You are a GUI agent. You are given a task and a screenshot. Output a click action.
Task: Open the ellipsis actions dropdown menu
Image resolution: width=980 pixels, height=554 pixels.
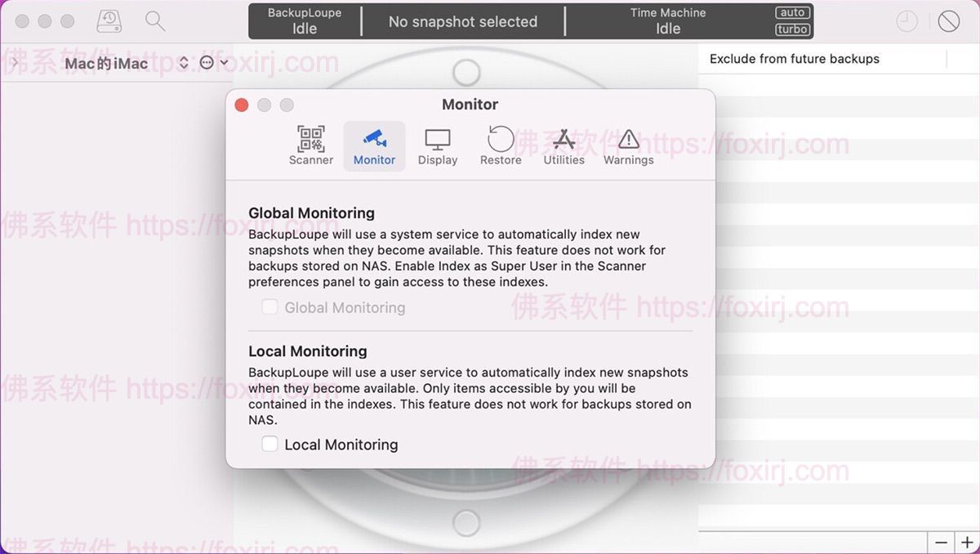(212, 63)
